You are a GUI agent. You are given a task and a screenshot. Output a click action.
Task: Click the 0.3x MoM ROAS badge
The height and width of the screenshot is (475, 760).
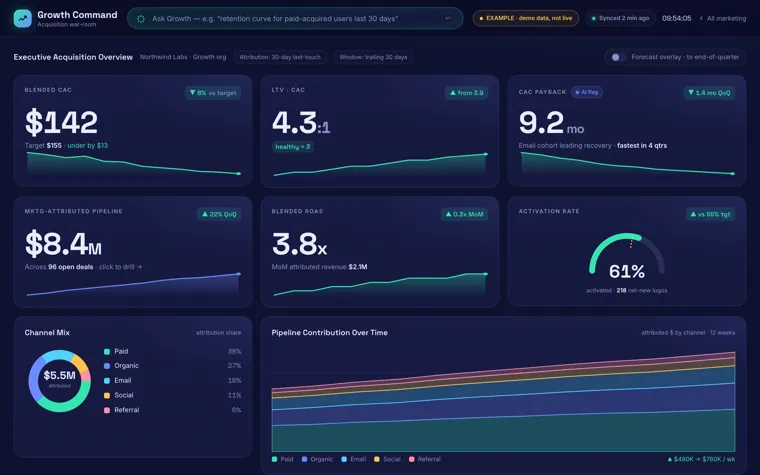[464, 214]
